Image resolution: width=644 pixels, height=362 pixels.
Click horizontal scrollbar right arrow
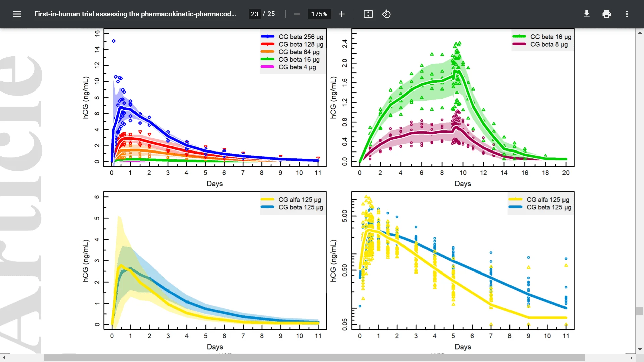pyautogui.click(x=631, y=358)
